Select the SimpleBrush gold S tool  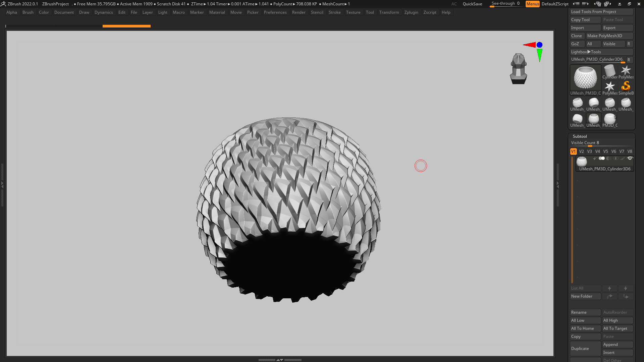(x=626, y=88)
